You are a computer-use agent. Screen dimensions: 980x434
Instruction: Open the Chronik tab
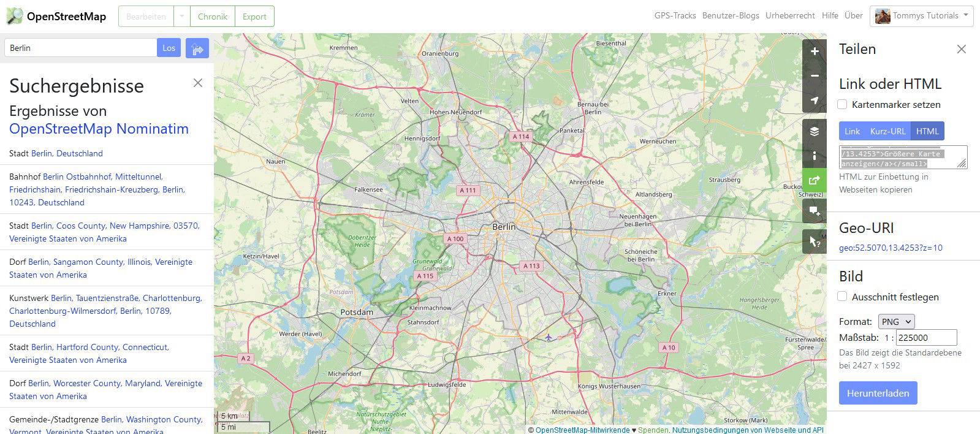213,17
